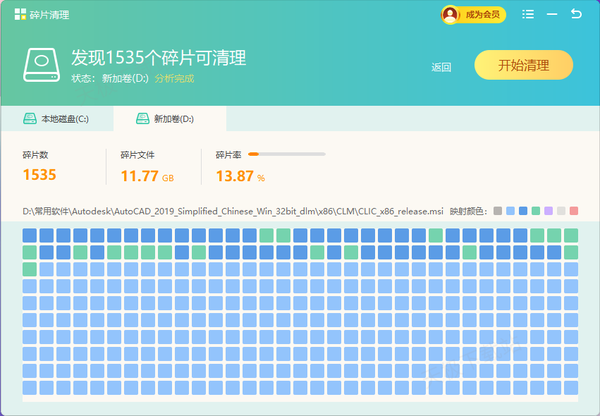
Task: Click the 碎片率 orange progress bar
Action: (286, 154)
